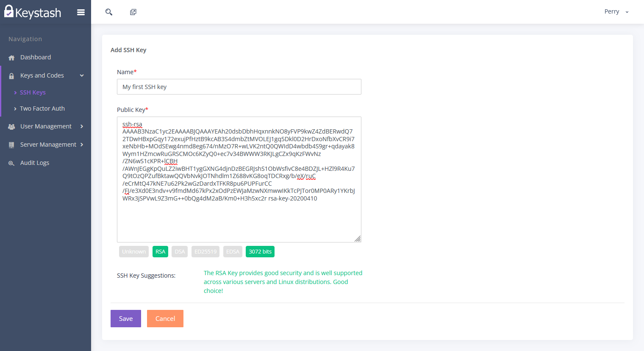Go to Two Factor Auth
Viewport: 644px width, 351px height.
coord(42,109)
